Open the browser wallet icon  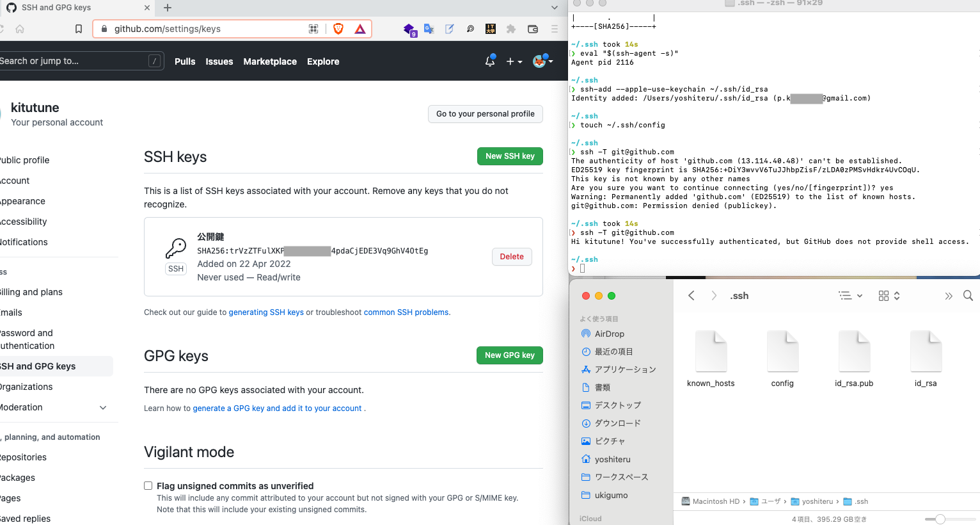click(533, 29)
